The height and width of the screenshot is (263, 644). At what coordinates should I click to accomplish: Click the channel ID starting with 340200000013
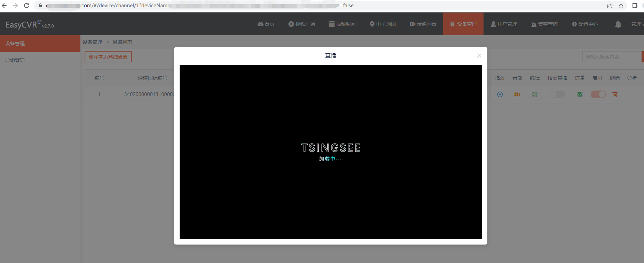tap(149, 94)
